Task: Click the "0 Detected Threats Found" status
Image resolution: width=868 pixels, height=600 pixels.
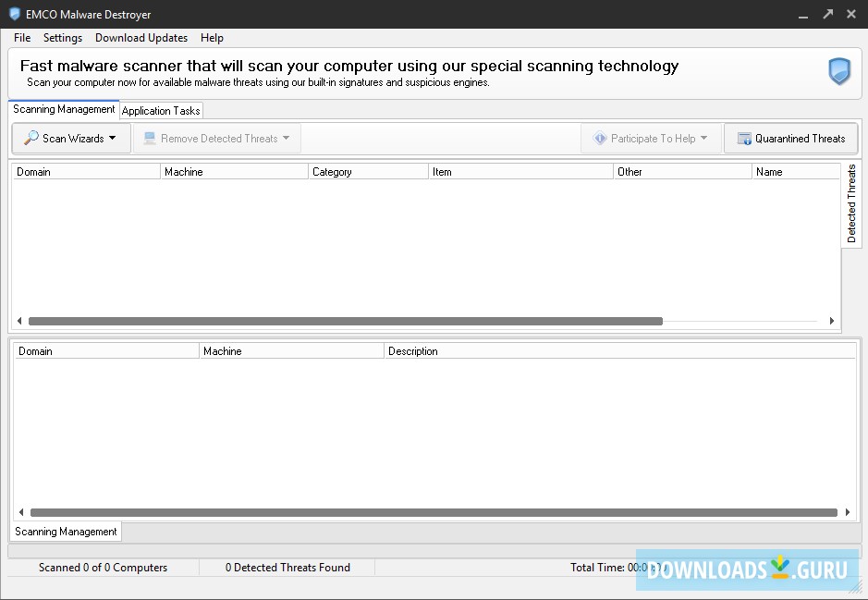Action: (287, 568)
